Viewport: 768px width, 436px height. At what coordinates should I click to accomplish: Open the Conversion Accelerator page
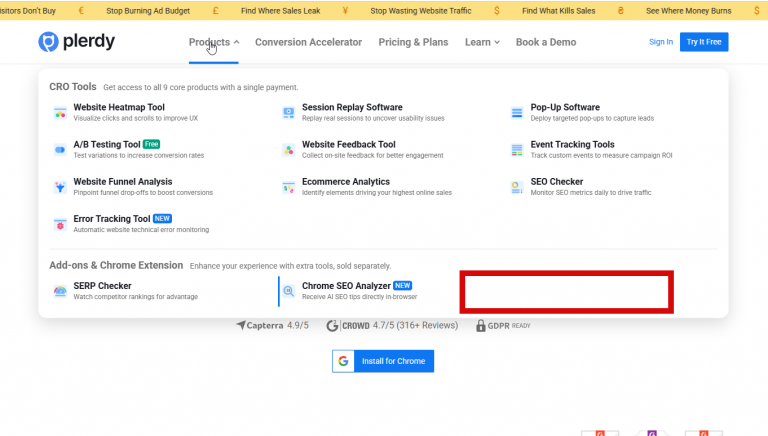309,42
